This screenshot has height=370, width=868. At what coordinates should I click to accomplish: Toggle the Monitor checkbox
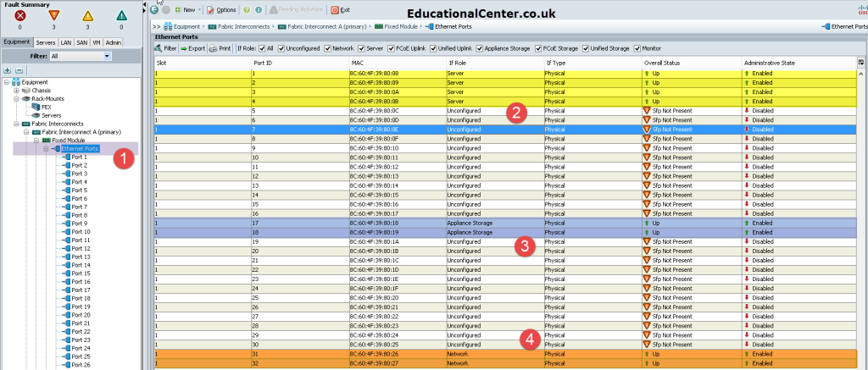pos(637,48)
